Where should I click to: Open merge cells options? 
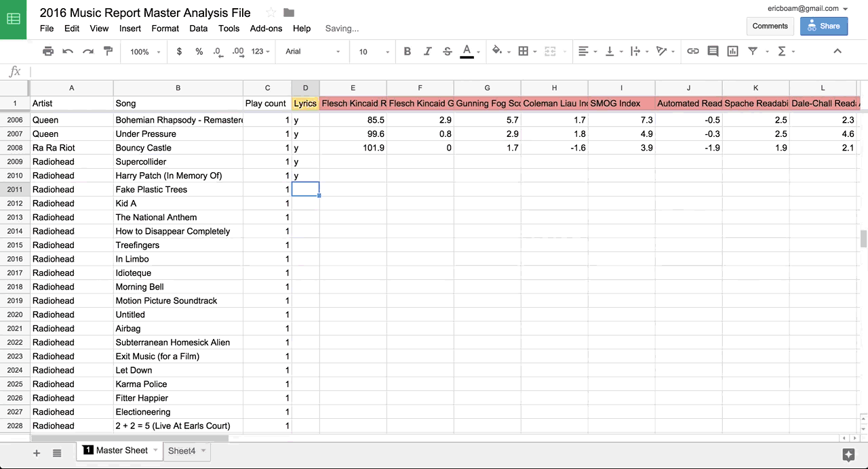(x=550, y=52)
